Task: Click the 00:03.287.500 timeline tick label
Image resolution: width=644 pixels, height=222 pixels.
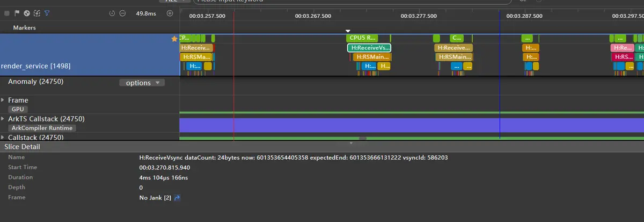Action: (x=524, y=16)
